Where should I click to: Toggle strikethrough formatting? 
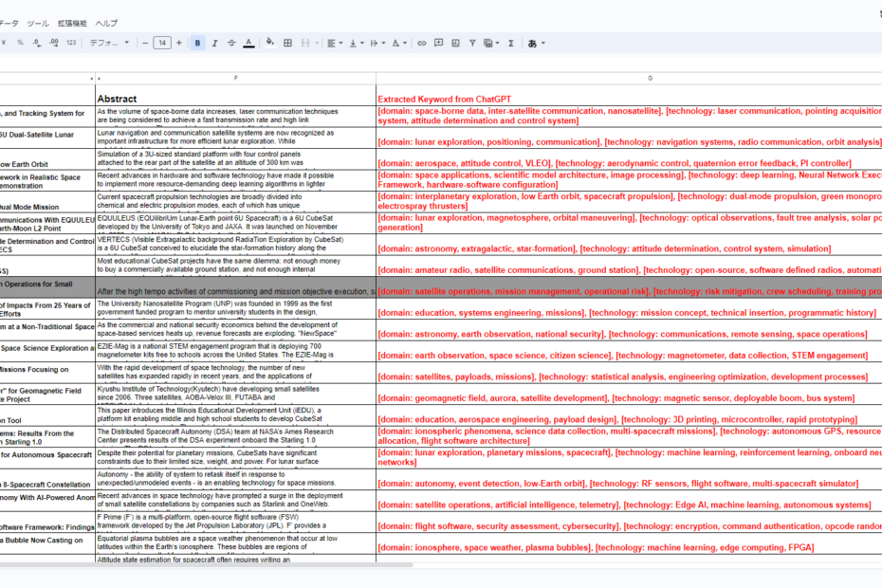[231, 43]
